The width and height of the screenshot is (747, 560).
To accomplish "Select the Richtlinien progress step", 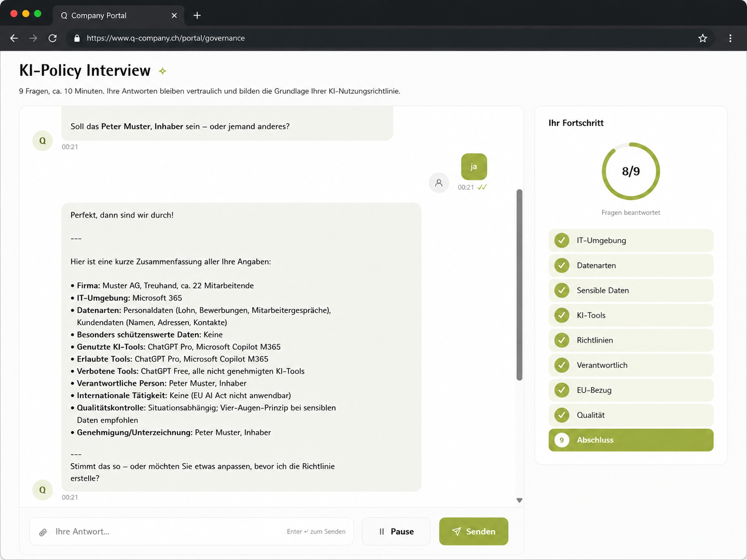I will 631,340.
